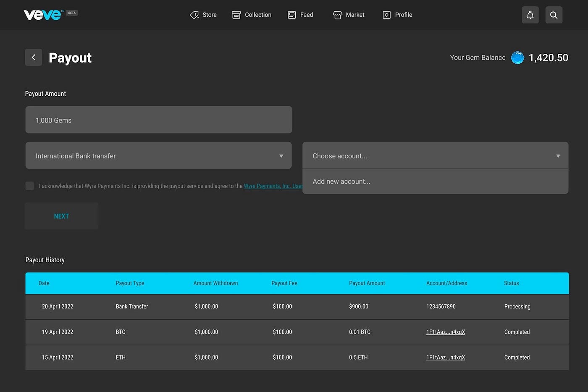Click the $900.00 payout amount
The height and width of the screenshot is (392, 588).
tap(358, 307)
